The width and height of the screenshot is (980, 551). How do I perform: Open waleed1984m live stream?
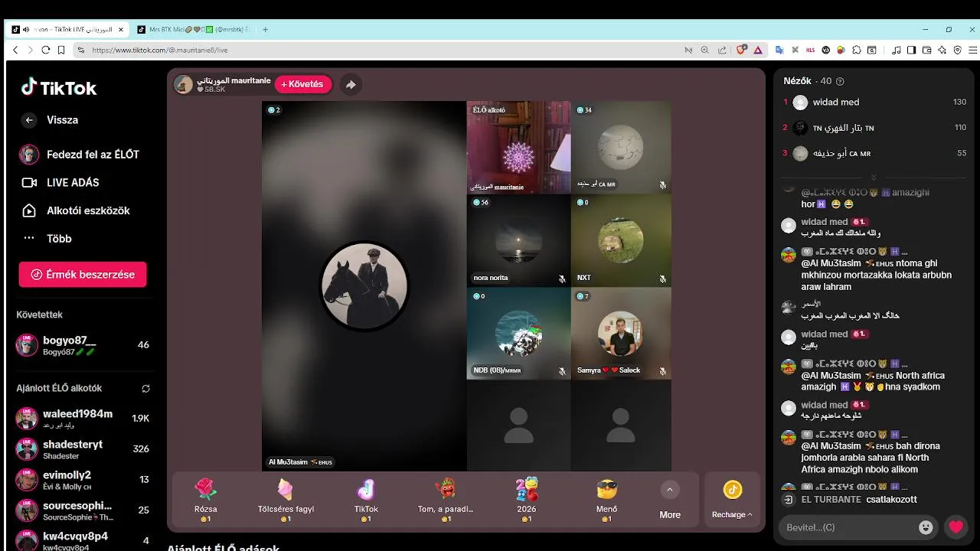tap(83, 418)
